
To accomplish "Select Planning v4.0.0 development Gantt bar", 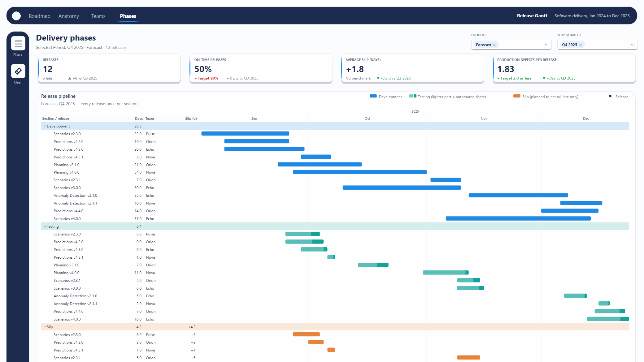I will point(360,172).
